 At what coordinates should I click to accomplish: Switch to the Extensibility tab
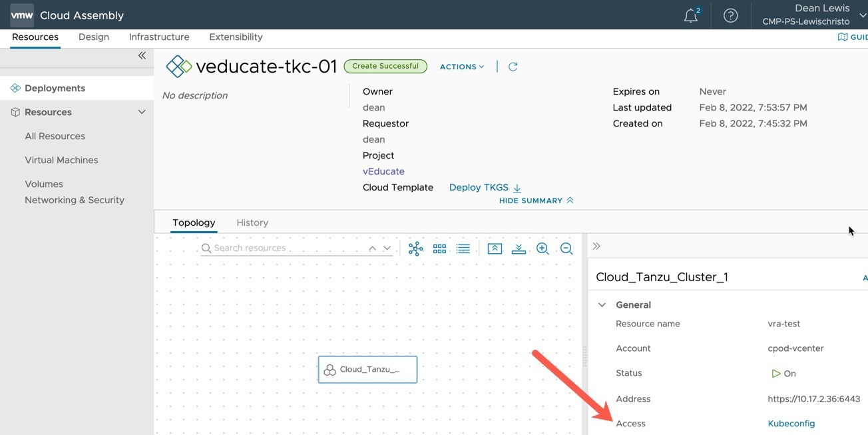[236, 37]
